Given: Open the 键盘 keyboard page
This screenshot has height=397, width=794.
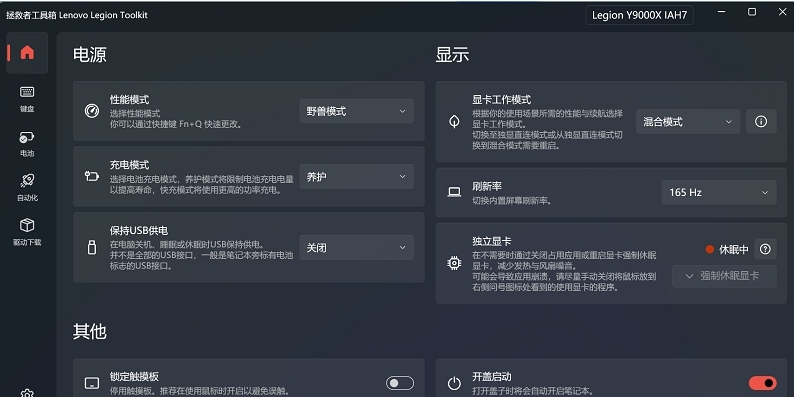Looking at the screenshot, I should pos(27,99).
